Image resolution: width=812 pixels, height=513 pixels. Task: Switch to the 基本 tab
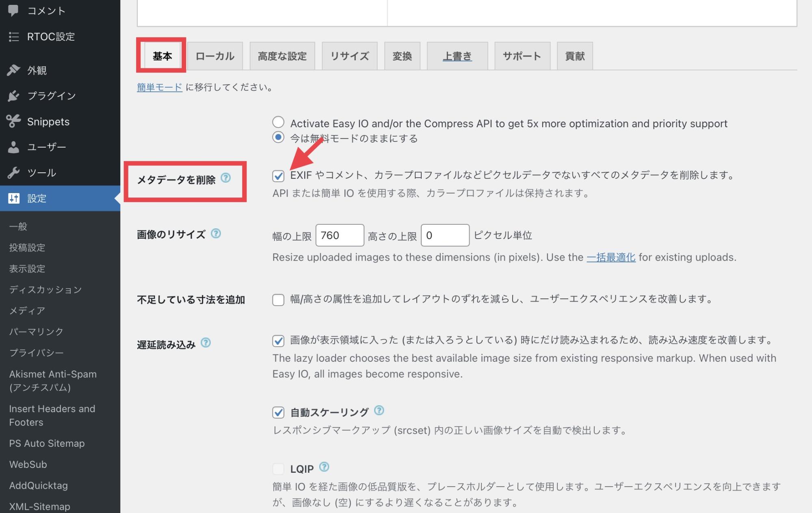pyautogui.click(x=162, y=56)
